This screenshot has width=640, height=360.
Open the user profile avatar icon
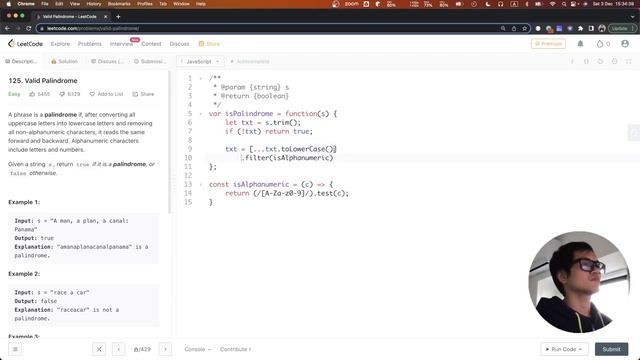point(625,44)
